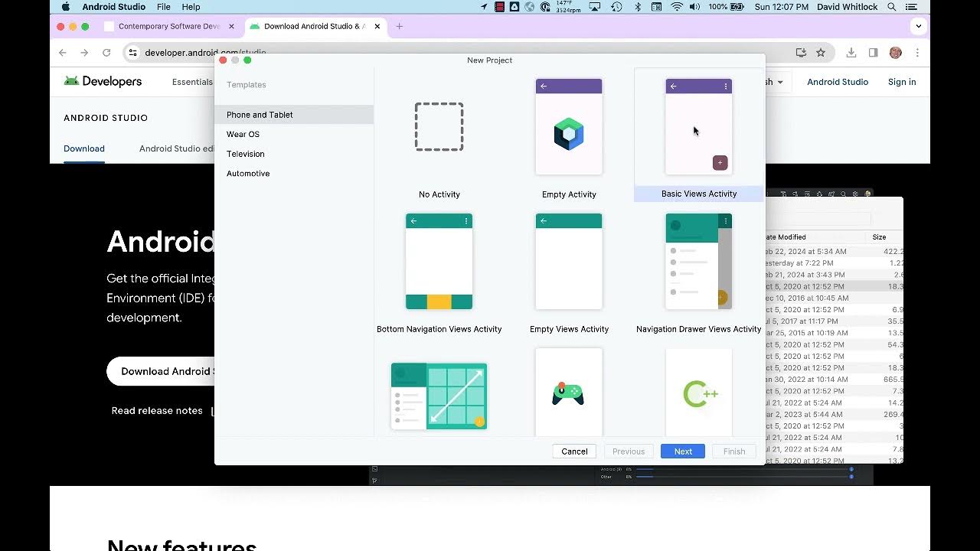Open a new browser tab
Image resolution: width=980 pixels, height=551 pixels.
(399, 26)
